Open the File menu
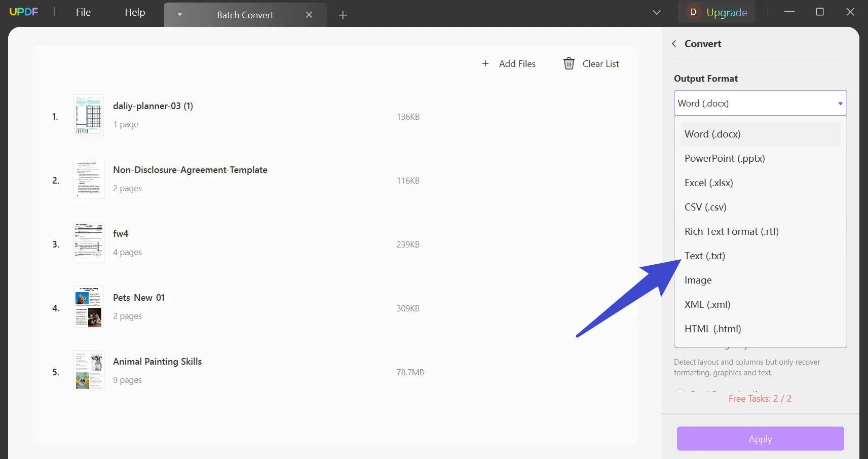 (83, 12)
